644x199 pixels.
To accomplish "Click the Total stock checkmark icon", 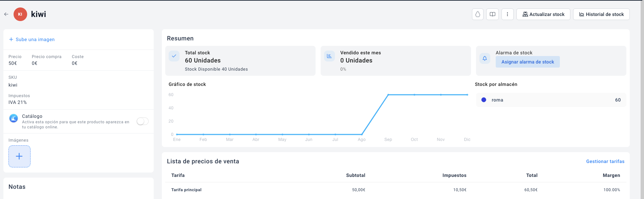I will [174, 56].
